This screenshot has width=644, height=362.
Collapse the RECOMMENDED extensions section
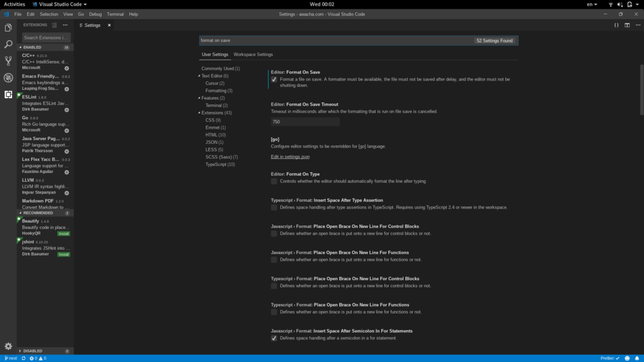point(45,213)
